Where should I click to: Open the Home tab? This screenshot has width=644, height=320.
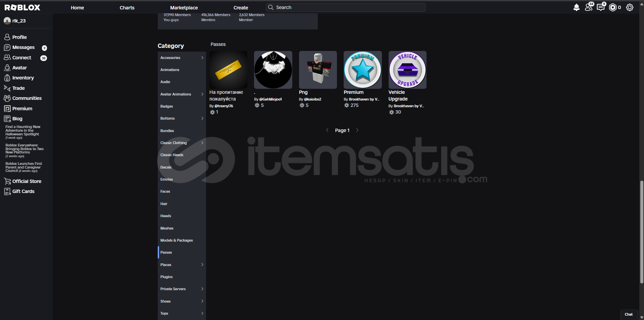click(x=77, y=8)
